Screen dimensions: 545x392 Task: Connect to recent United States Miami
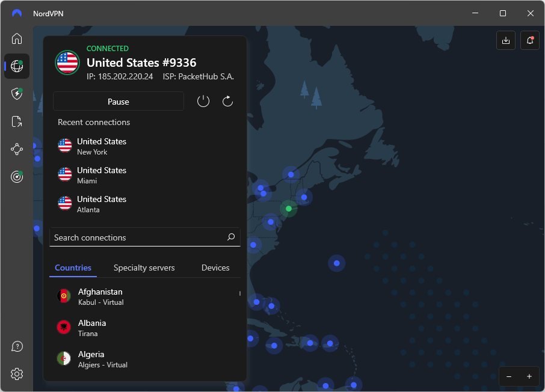click(145, 175)
